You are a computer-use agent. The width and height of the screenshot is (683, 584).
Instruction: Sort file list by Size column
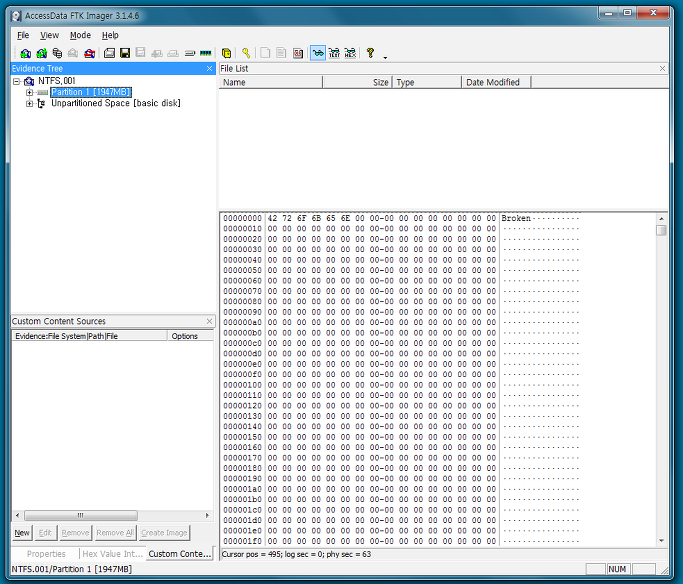[x=357, y=82]
